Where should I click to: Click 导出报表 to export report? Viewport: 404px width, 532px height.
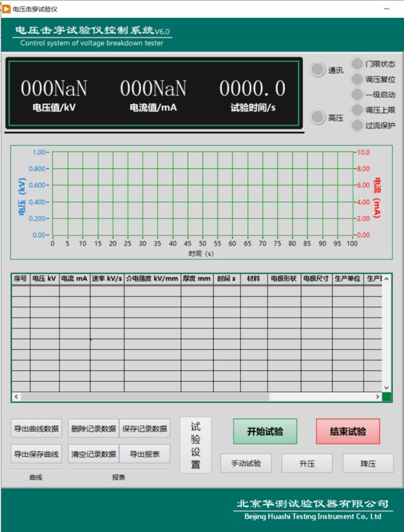[144, 454]
